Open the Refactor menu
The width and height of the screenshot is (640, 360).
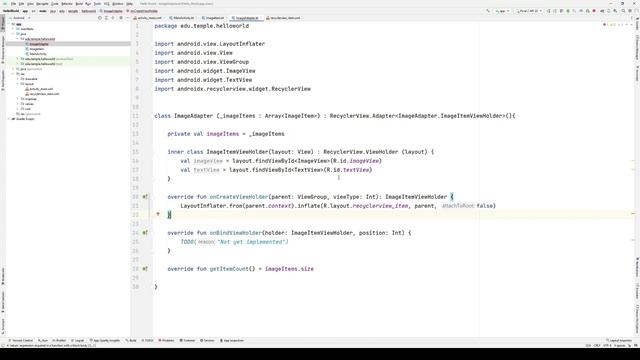67,4
